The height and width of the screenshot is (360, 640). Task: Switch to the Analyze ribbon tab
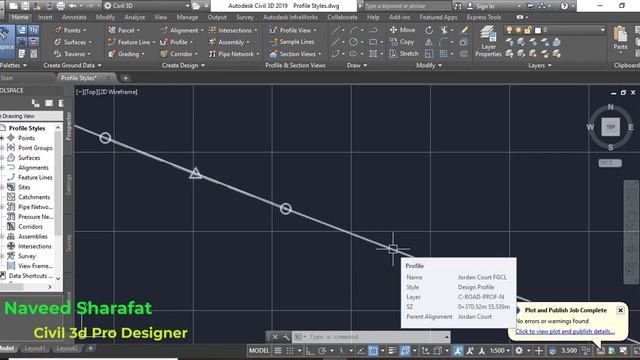pyautogui.click(x=135, y=17)
